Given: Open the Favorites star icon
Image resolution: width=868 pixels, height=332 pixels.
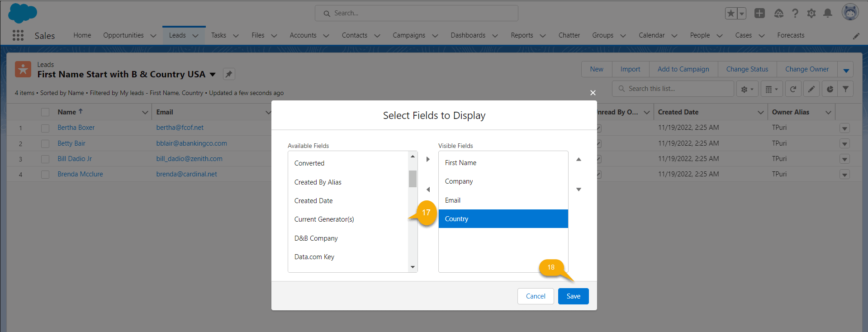Looking at the screenshot, I should [730, 13].
